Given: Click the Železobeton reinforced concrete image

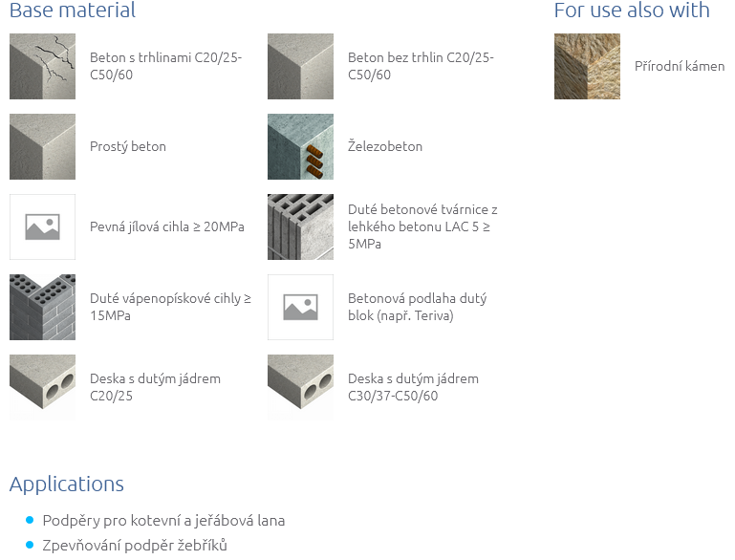Looking at the screenshot, I should click(x=300, y=146).
